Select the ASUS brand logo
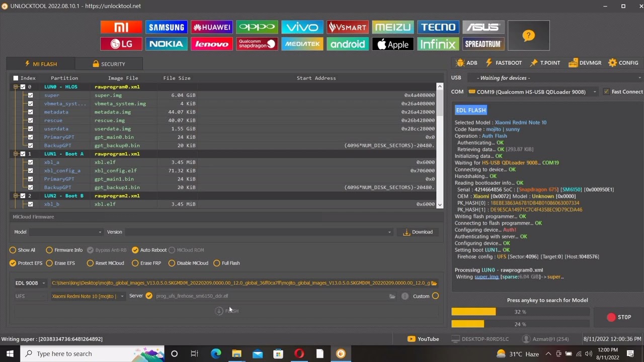The height and width of the screenshot is (362, 644). point(484,27)
